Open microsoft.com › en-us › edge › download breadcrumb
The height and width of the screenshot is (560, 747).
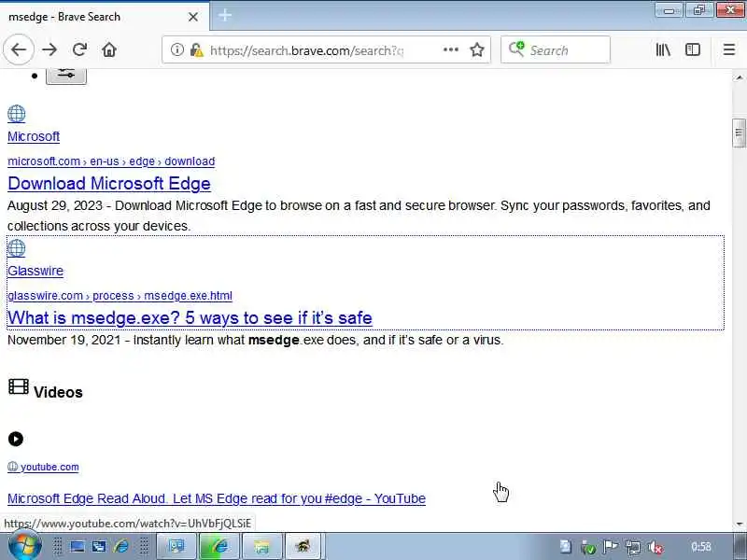[x=111, y=161]
